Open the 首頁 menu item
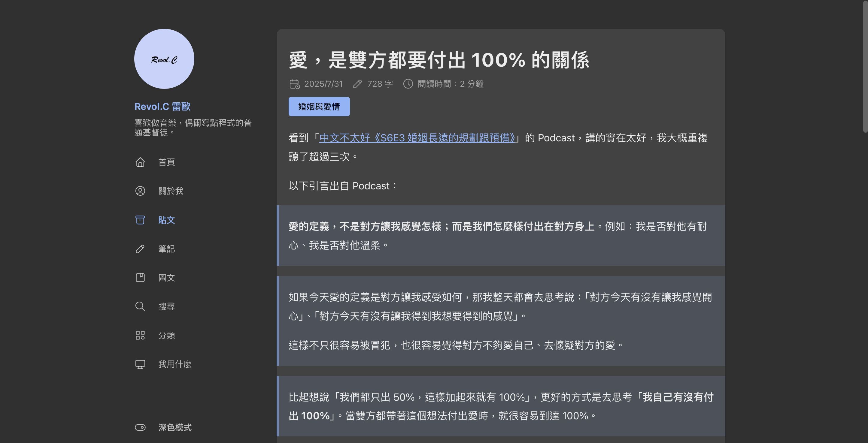Screen dimensions: 868x443 coord(166,162)
